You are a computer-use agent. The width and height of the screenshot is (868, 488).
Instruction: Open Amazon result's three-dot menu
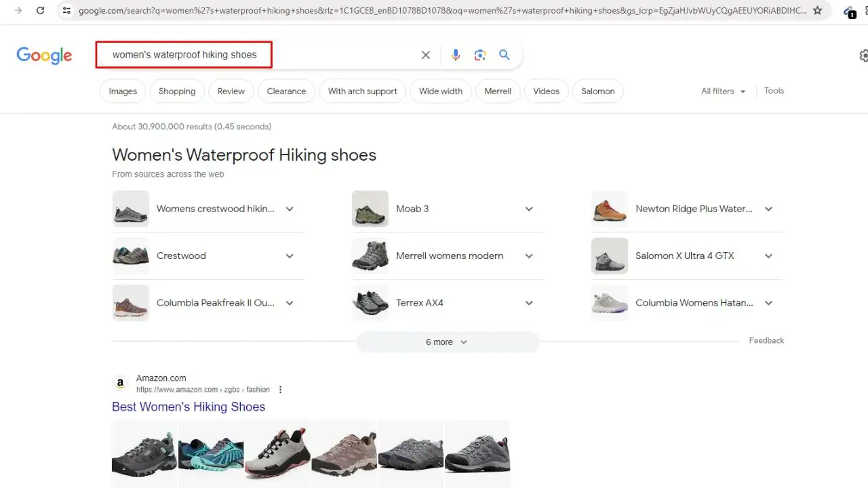coord(280,390)
